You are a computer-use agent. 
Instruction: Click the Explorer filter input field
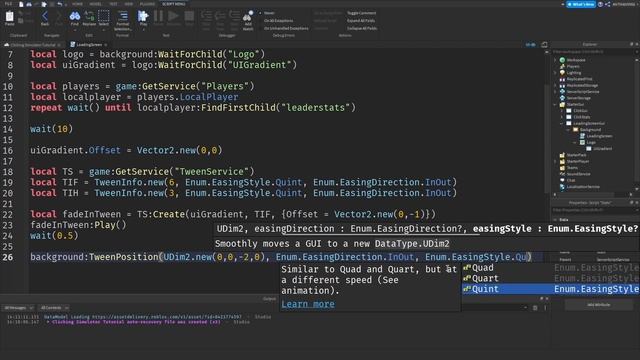[592, 52]
